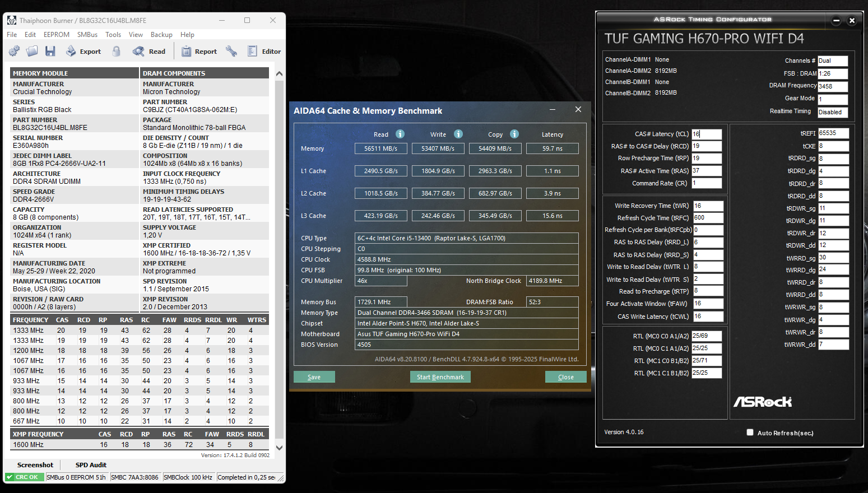This screenshot has width=868, height=493.
Task: Open Thaiphoon Burner settings gear icon
Action: click(14, 51)
